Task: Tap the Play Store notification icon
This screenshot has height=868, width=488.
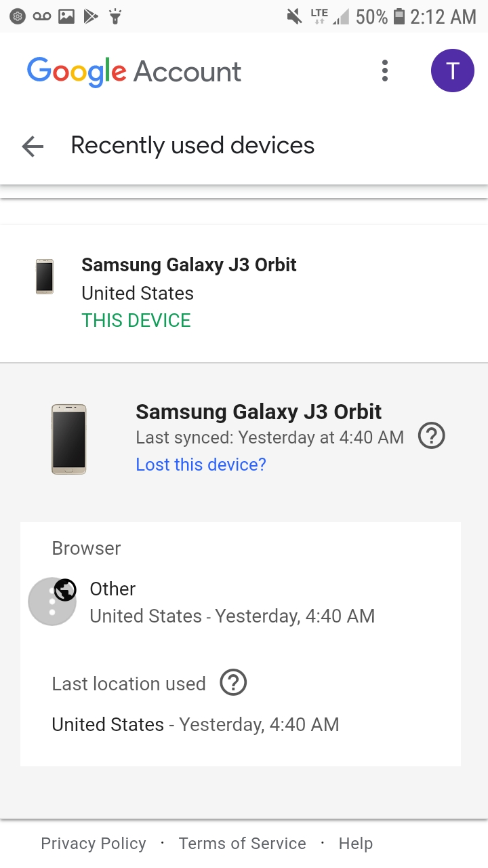Action: pos(91,16)
